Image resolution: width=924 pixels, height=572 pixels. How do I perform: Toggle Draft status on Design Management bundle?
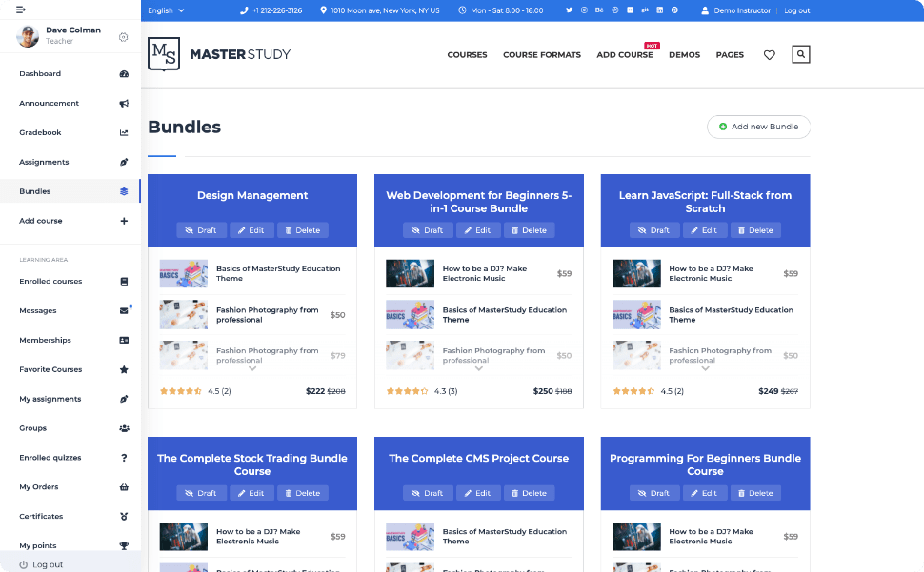pyautogui.click(x=201, y=230)
